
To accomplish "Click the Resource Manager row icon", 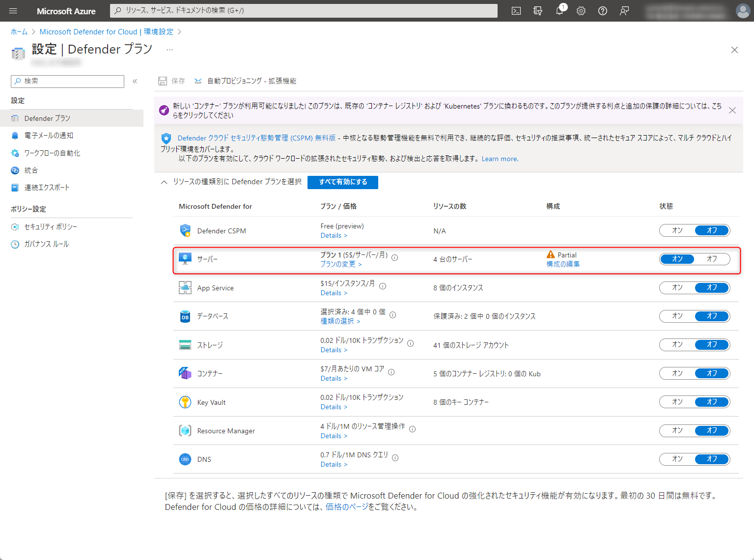I will pyautogui.click(x=185, y=431).
